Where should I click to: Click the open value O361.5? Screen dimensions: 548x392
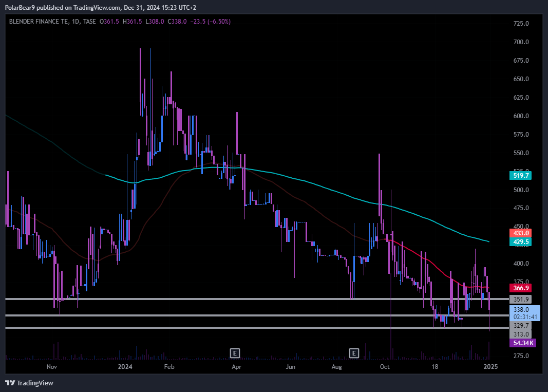(x=109, y=22)
